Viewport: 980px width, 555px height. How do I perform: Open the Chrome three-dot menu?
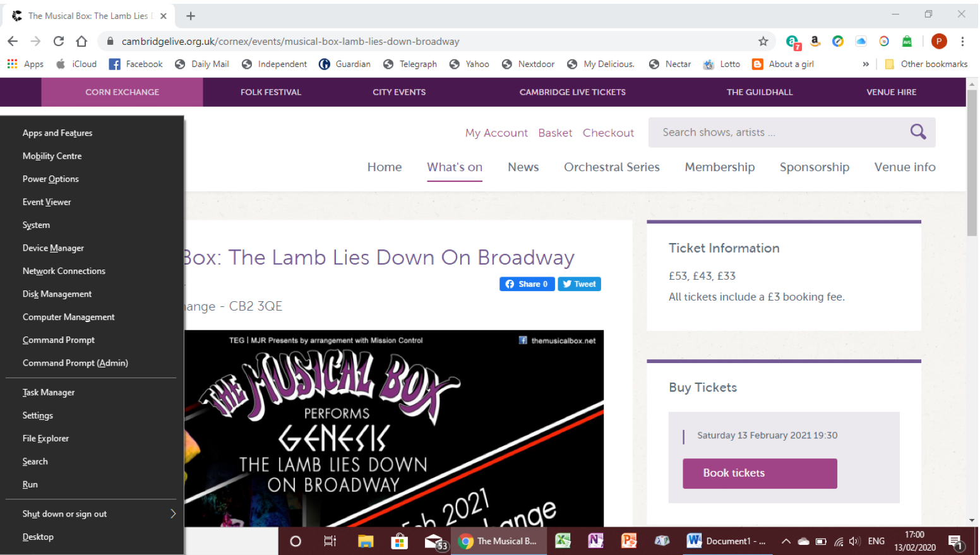pos(962,41)
